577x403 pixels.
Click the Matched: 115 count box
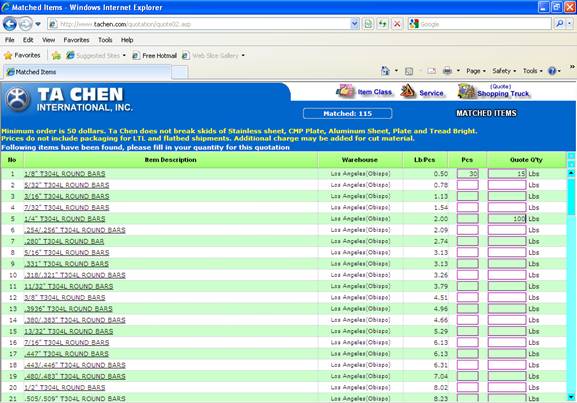(x=347, y=114)
